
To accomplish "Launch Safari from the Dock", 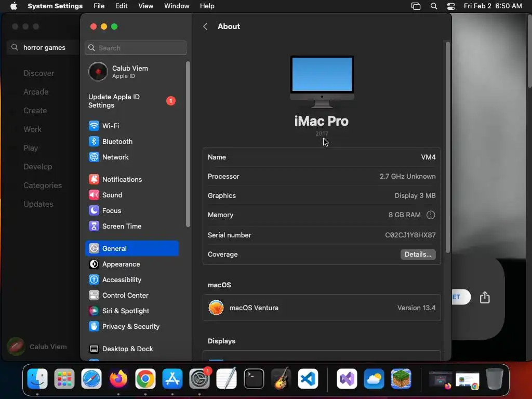I will point(91,379).
